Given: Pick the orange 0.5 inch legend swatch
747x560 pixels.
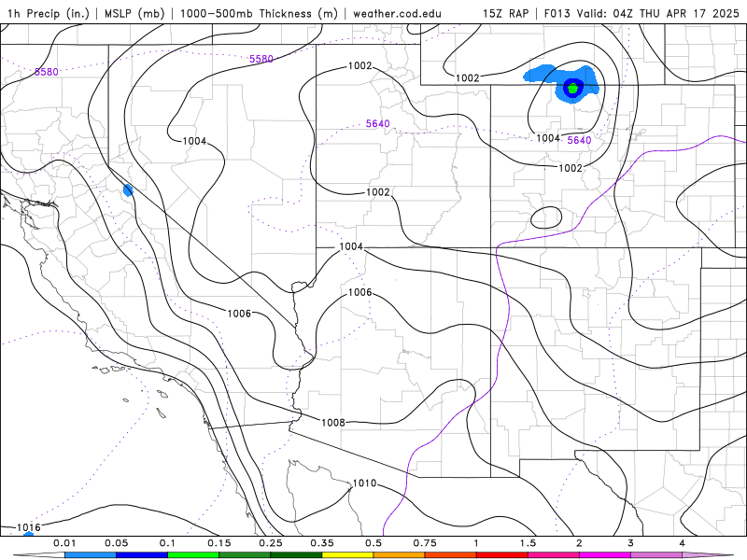Looking at the screenshot, I should [400, 555].
